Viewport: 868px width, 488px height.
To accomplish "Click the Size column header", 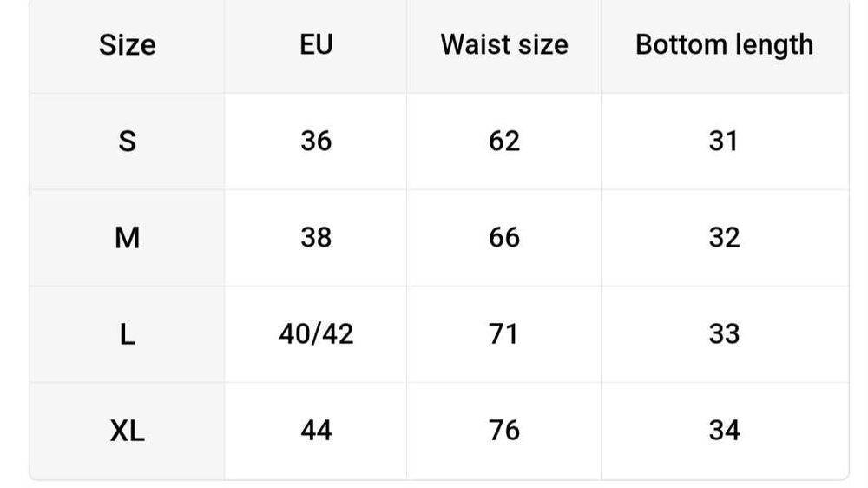I will coord(127,44).
